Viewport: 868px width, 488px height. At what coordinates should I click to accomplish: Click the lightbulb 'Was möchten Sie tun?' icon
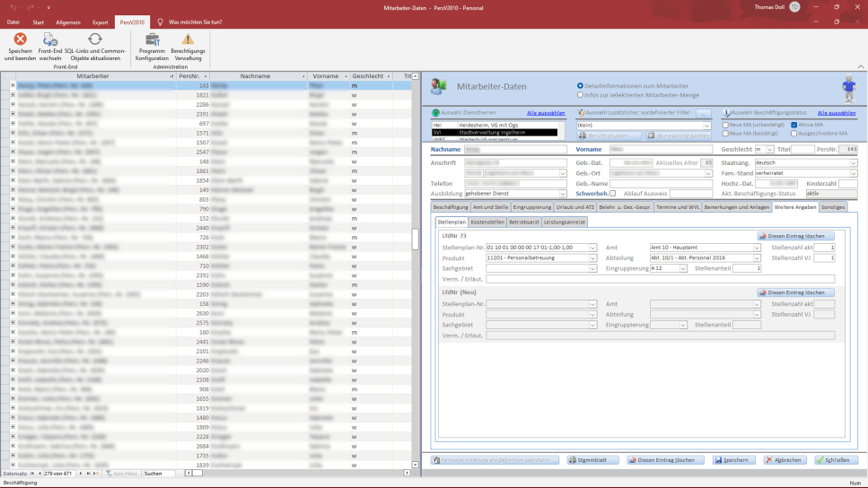click(161, 22)
